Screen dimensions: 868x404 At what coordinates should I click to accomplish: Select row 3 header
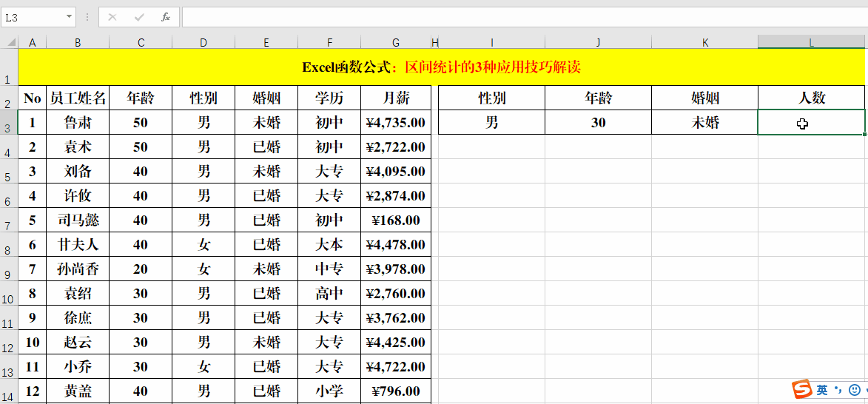click(9, 122)
